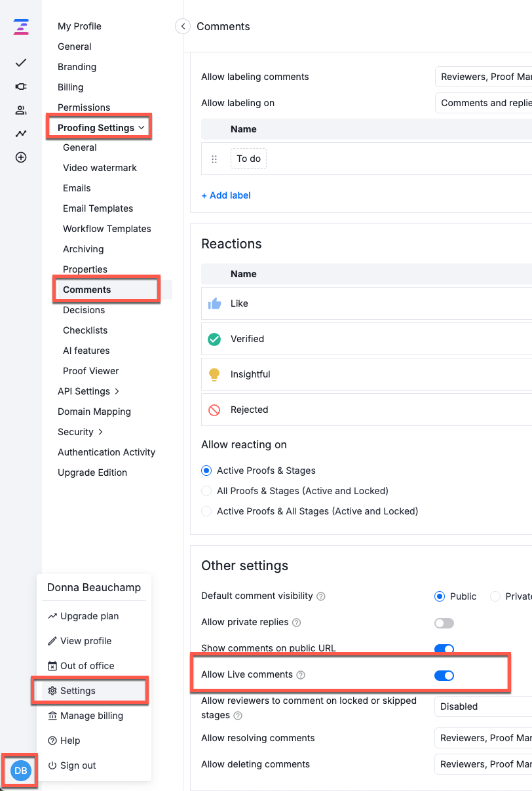This screenshot has height=791, width=532.
Task: Open Branding settings page
Action: tap(77, 67)
